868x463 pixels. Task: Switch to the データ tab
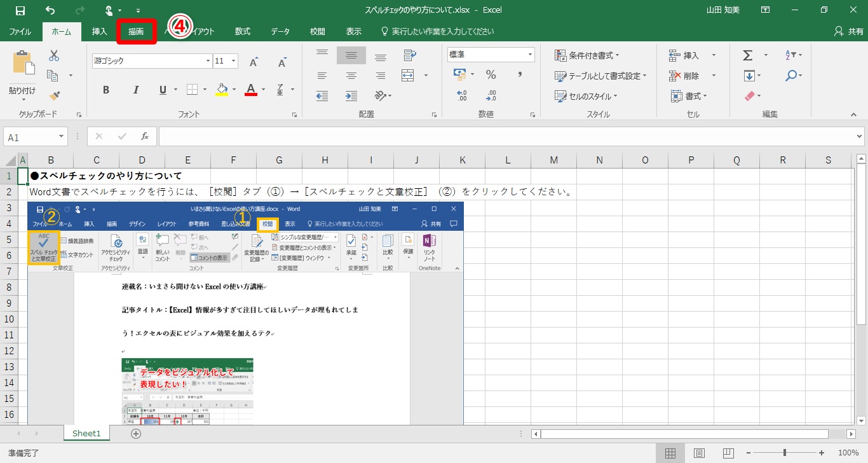280,32
